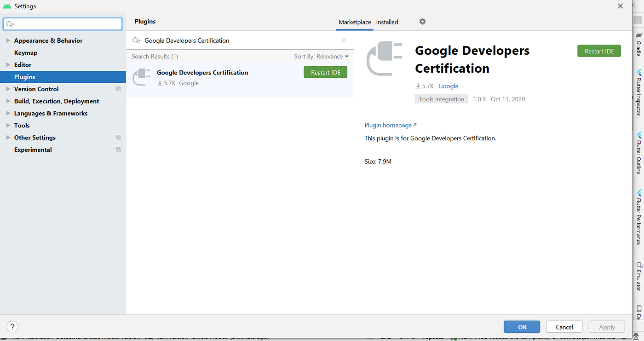
Task: Click Restart IDE in the plugin details pane
Action: (x=599, y=51)
